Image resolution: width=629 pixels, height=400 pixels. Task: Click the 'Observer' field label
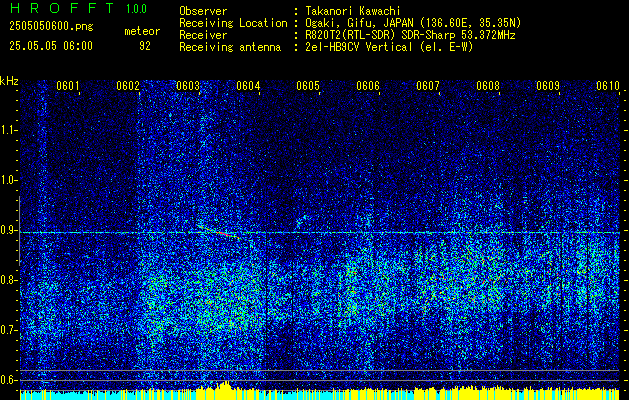[203, 11]
